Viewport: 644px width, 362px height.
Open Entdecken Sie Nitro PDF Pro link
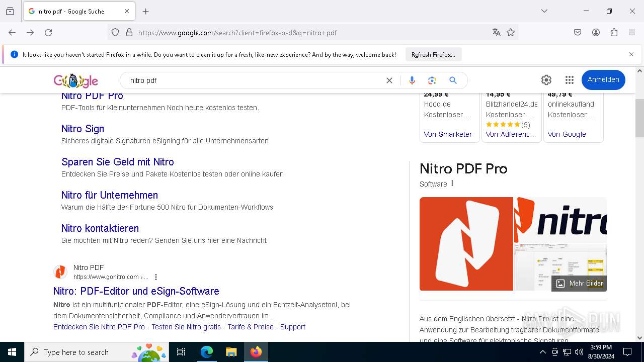[99, 327]
